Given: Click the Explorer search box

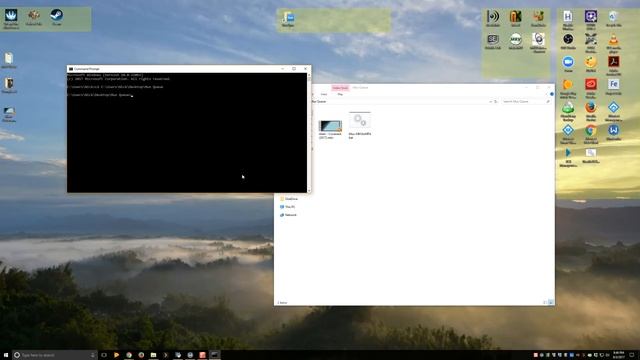Looking at the screenshot, I should pos(526,101).
